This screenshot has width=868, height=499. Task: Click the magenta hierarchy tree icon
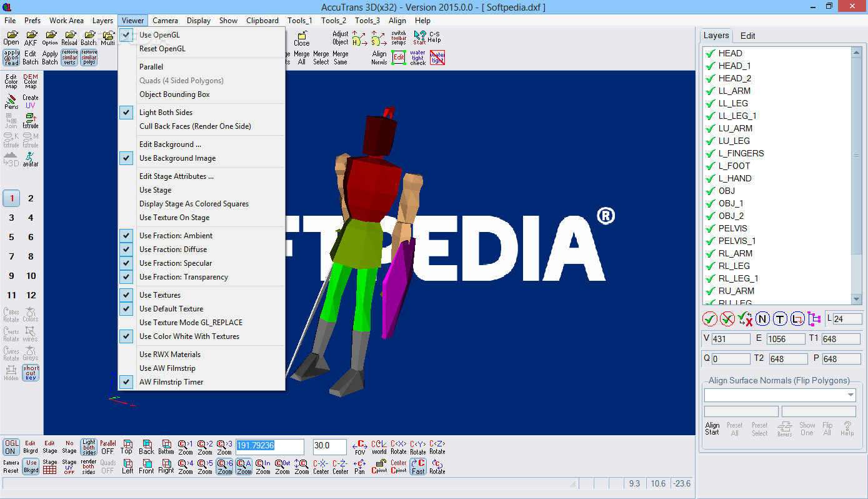tap(814, 319)
